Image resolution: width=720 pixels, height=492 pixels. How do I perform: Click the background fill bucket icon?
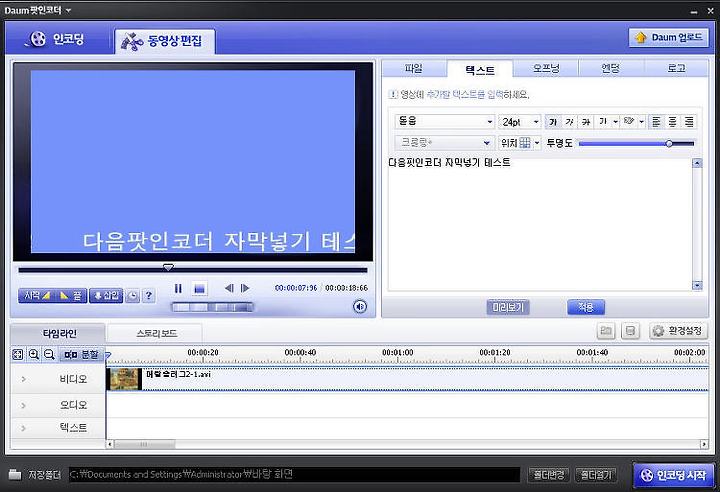(x=629, y=122)
